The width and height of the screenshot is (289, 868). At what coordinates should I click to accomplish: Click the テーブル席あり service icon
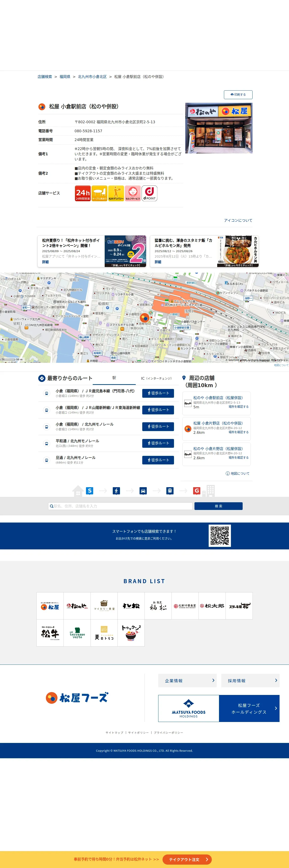[99, 193]
